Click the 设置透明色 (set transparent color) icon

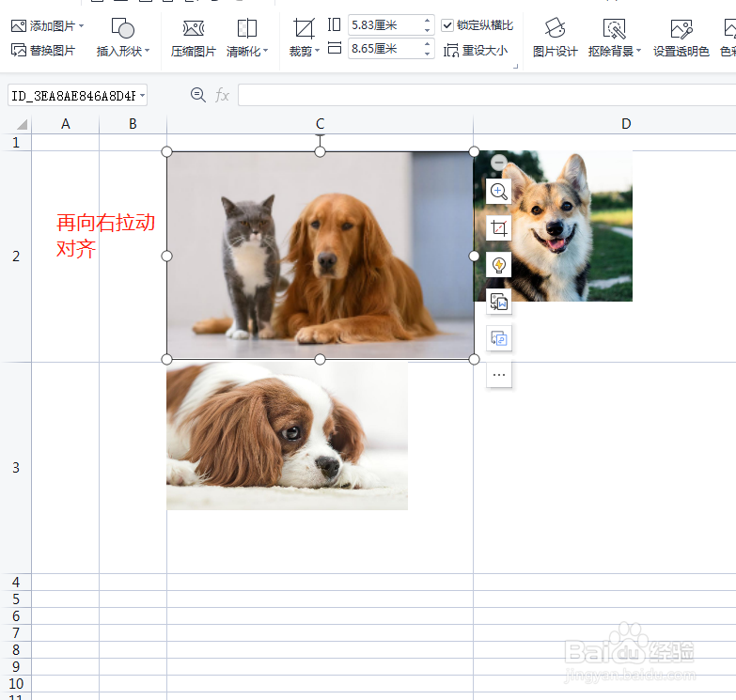point(681,29)
